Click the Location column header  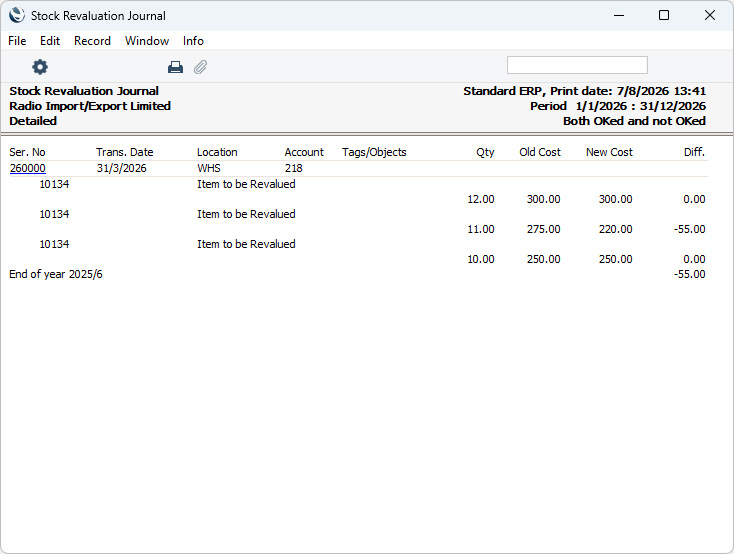(217, 152)
